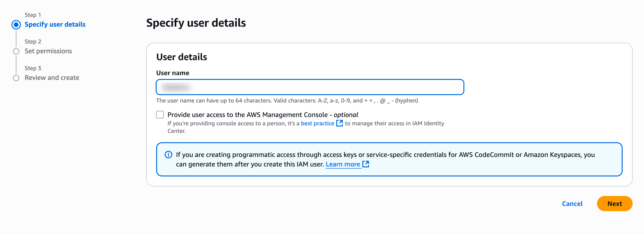Enable AWS Management Console access checkbox

pyautogui.click(x=160, y=115)
